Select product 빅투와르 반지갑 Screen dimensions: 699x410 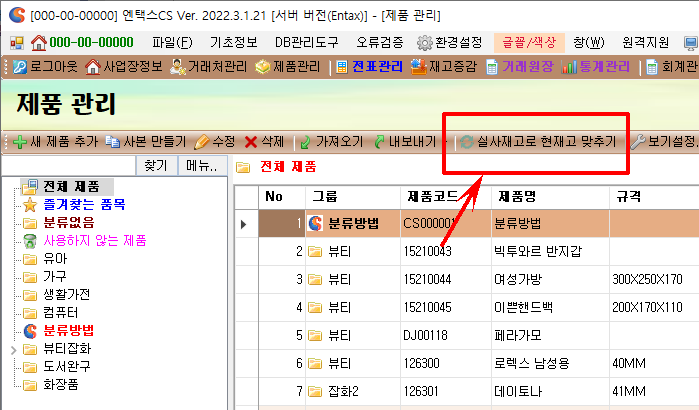(x=538, y=252)
